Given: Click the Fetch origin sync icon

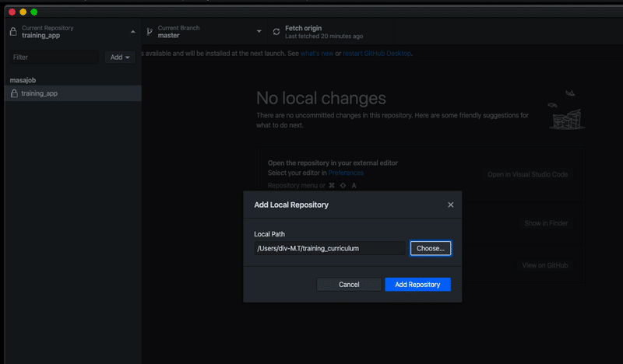Looking at the screenshot, I should click(x=276, y=32).
